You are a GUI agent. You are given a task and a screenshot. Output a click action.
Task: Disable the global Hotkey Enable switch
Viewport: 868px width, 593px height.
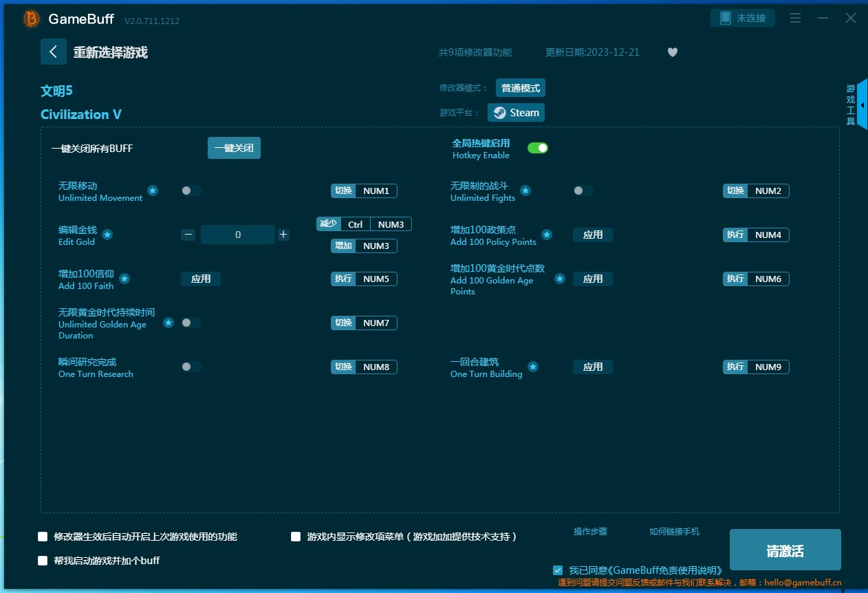pyautogui.click(x=537, y=148)
